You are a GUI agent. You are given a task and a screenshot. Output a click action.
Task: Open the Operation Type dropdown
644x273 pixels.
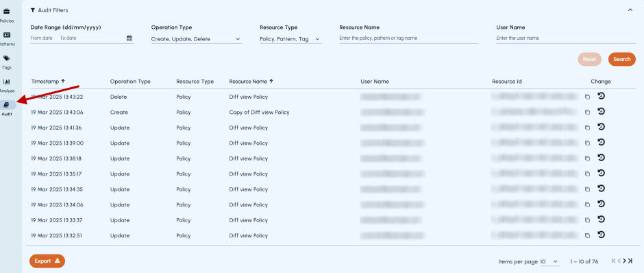pyautogui.click(x=197, y=39)
